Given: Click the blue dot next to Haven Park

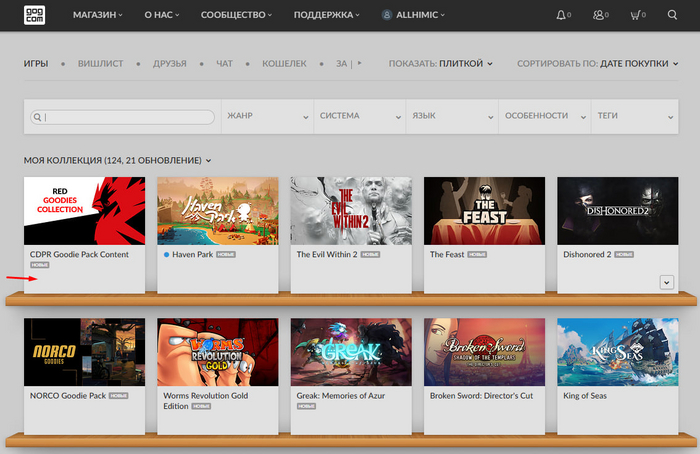Looking at the screenshot, I should pyautogui.click(x=166, y=254).
